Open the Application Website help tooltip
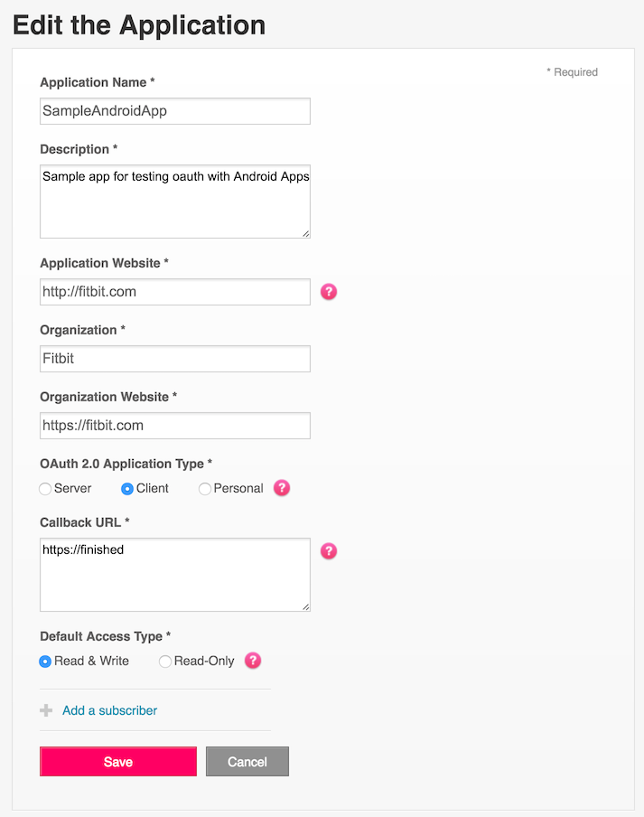Screen dimensions: 644x817 (x=328, y=291)
